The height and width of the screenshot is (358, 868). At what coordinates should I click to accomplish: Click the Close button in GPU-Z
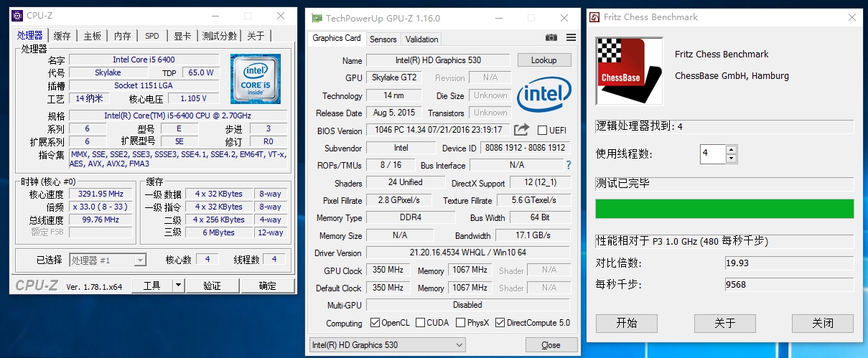(x=551, y=345)
